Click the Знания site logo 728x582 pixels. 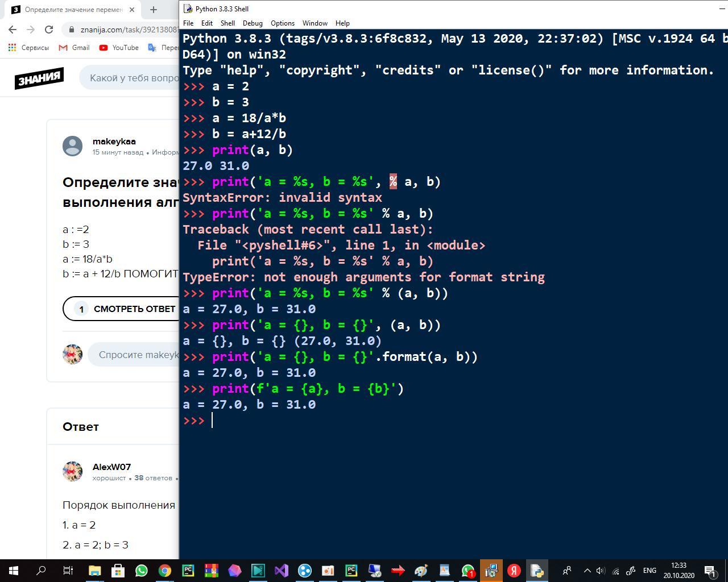39,78
